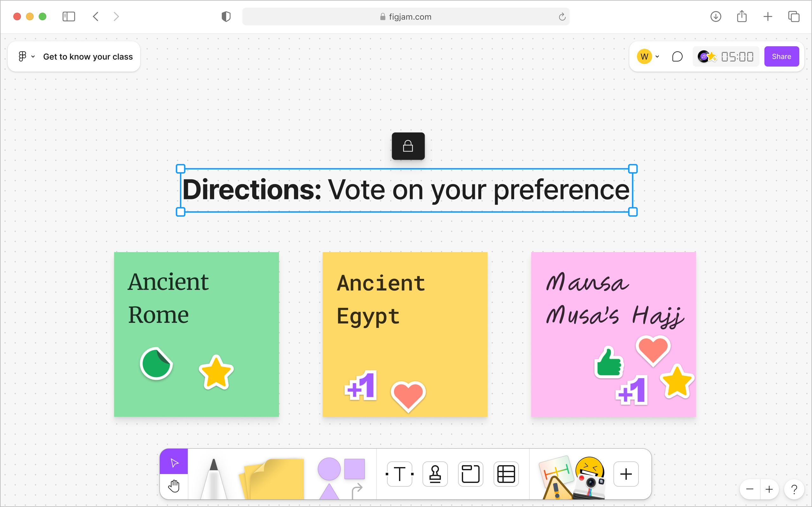The width and height of the screenshot is (812, 507).
Task: Activate the Select arrow tool
Action: 174,462
